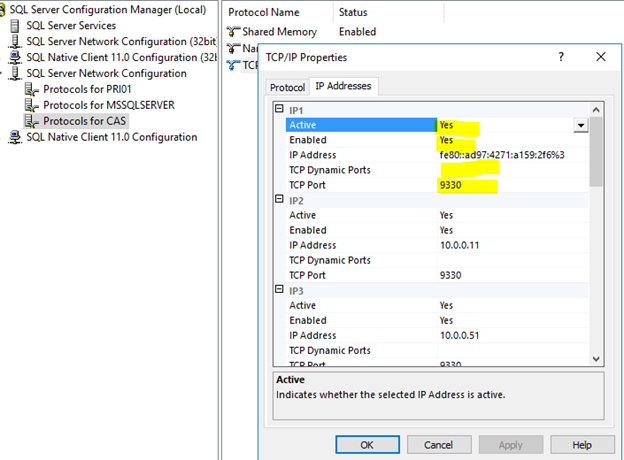This screenshot has width=624, height=460.
Task: Click the Help button
Action: pyautogui.click(x=582, y=444)
